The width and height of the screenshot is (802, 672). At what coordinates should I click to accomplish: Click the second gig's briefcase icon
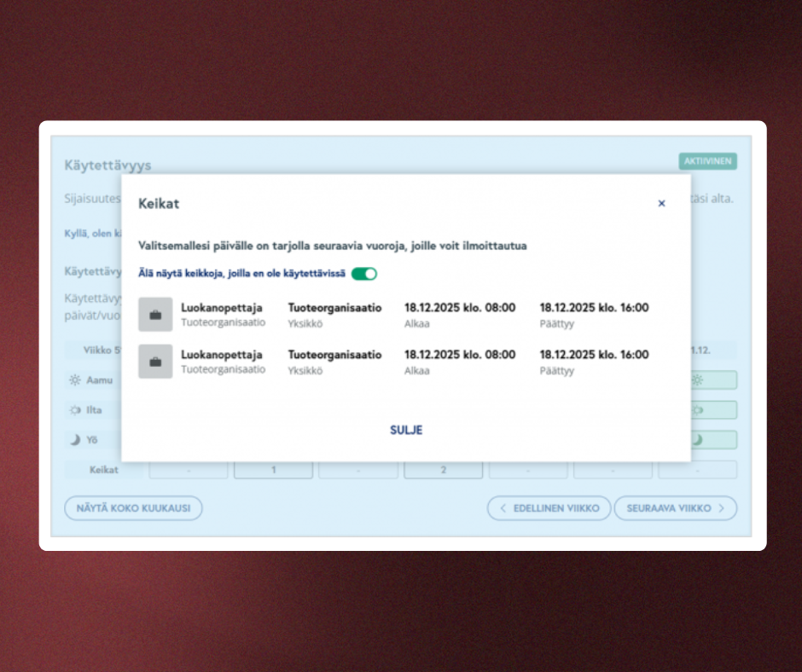click(x=155, y=362)
